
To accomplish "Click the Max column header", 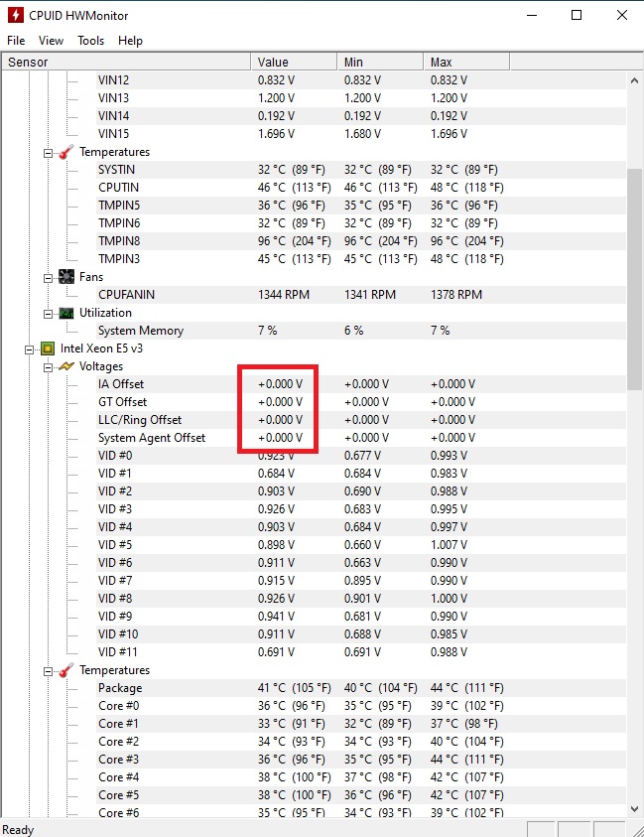I will 466,62.
